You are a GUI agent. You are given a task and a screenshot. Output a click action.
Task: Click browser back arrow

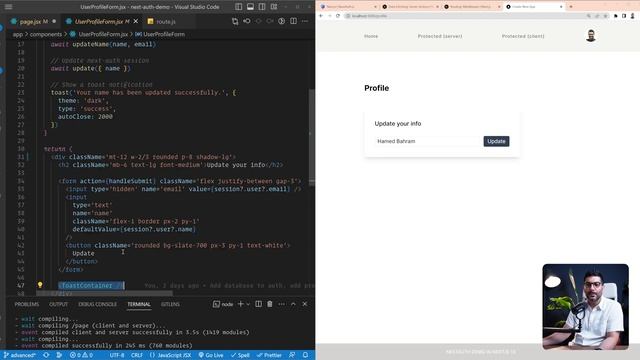(321, 16)
